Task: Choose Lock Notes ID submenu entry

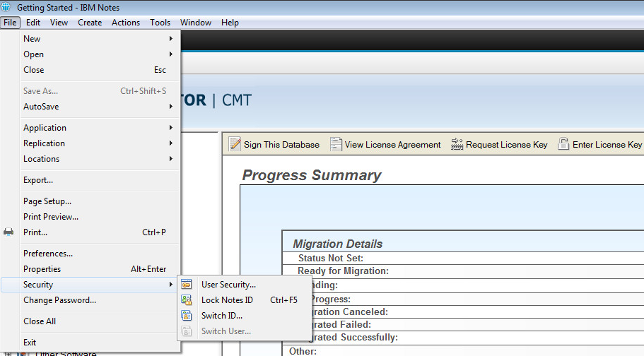Action: click(245, 300)
